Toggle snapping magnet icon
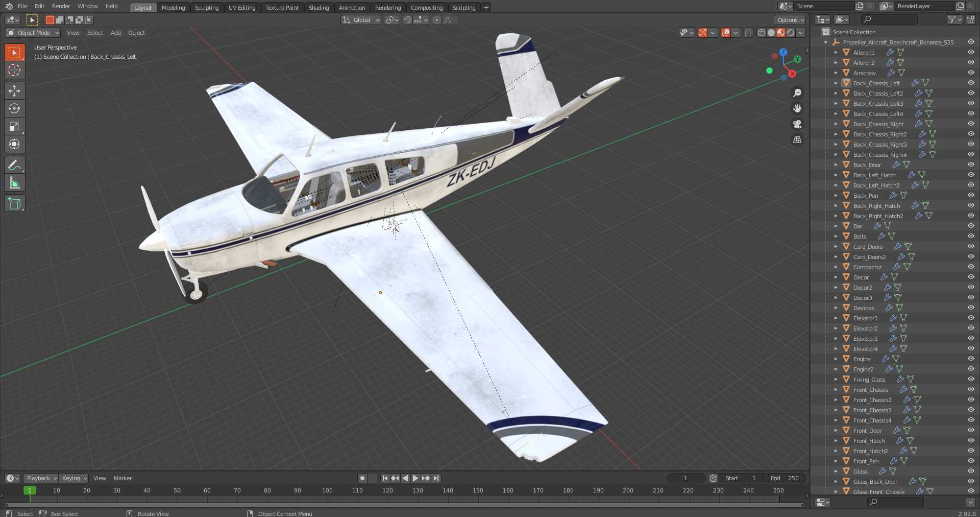Screen dimensions: 980x517 pos(408,20)
